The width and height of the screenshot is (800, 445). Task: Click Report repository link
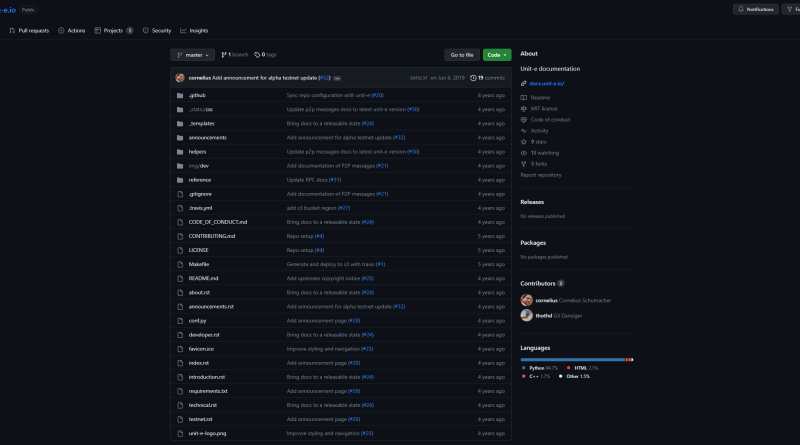coord(541,175)
